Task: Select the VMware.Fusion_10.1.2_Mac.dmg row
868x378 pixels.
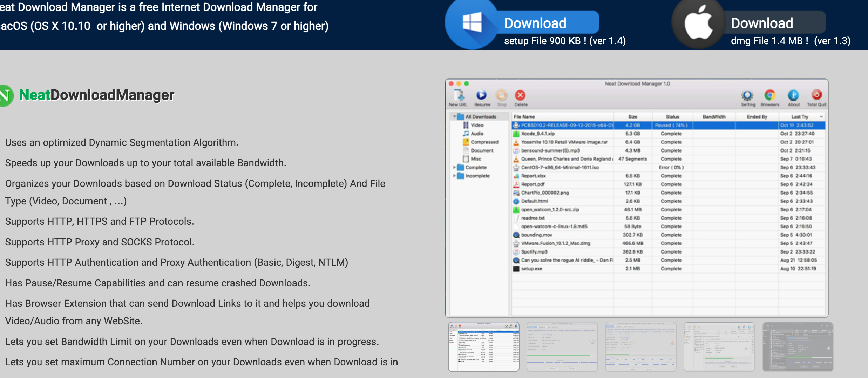Action: [669, 243]
